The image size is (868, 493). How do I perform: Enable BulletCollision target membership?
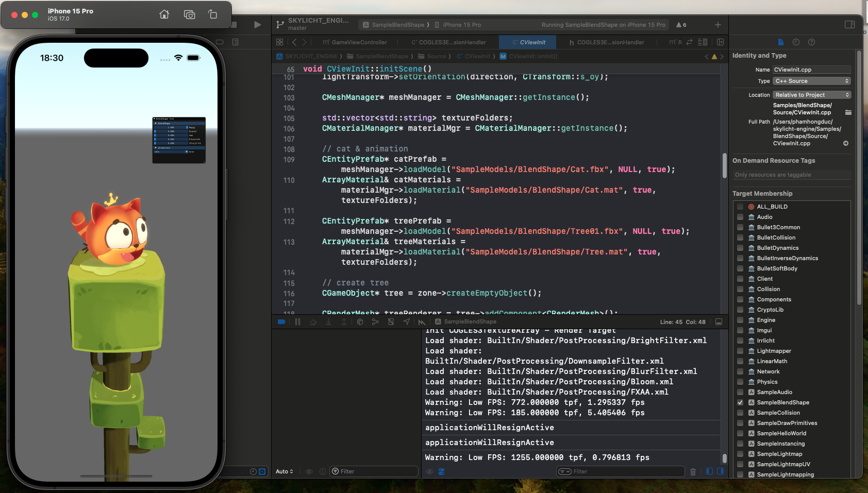click(740, 237)
